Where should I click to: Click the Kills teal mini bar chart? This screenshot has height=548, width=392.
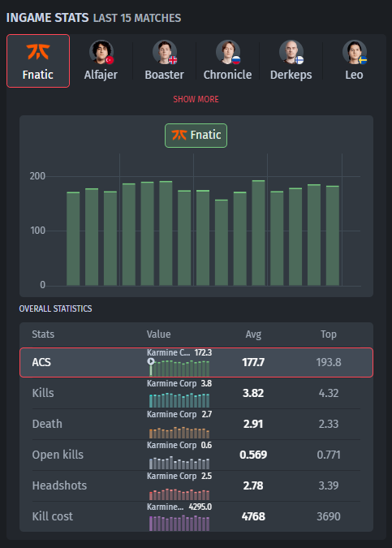(179, 400)
